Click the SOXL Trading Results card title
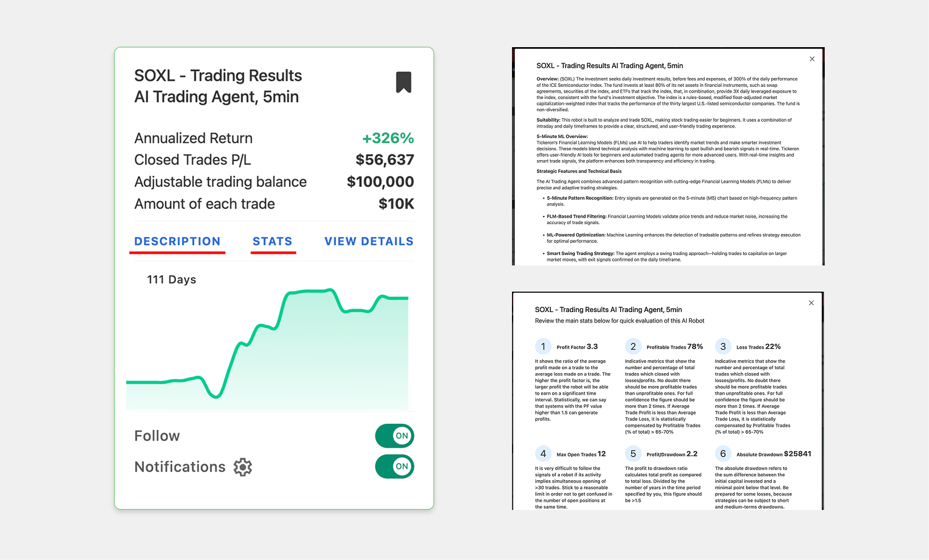929x560 pixels. (x=218, y=86)
